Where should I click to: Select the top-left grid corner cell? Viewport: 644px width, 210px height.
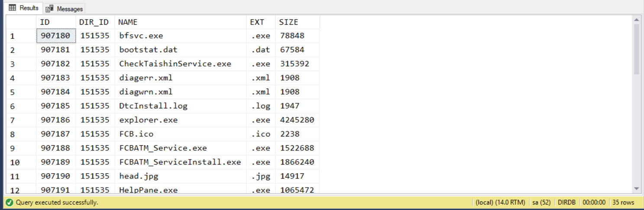(21, 22)
